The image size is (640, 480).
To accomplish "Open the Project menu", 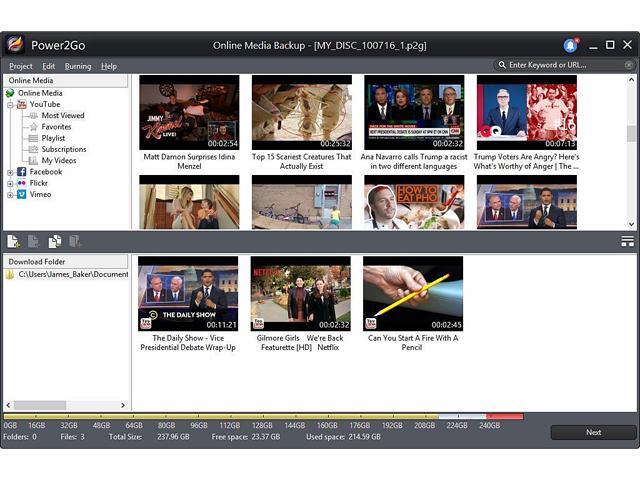I will click(21, 66).
